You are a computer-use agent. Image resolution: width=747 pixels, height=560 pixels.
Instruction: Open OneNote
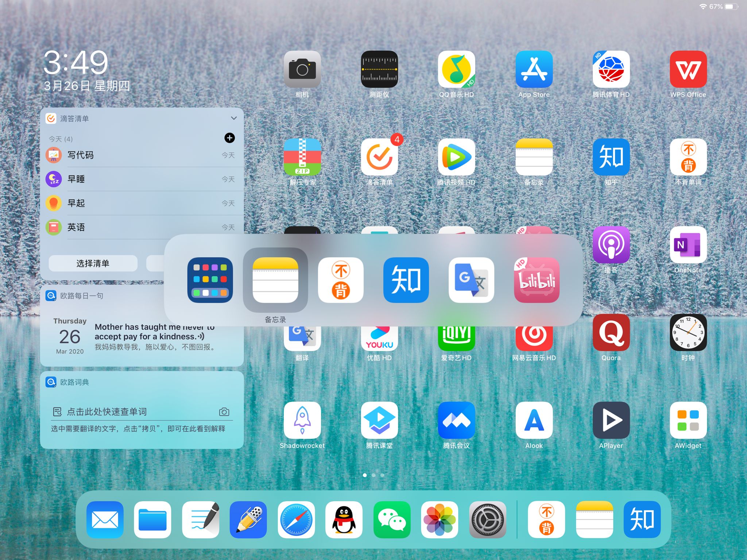coord(688,245)
